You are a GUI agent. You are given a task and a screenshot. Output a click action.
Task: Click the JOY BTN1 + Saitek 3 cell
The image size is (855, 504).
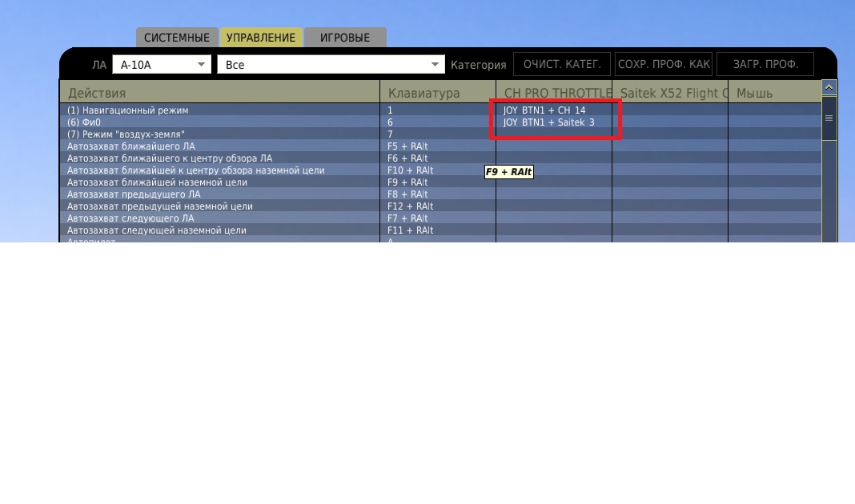click(554, 122)
